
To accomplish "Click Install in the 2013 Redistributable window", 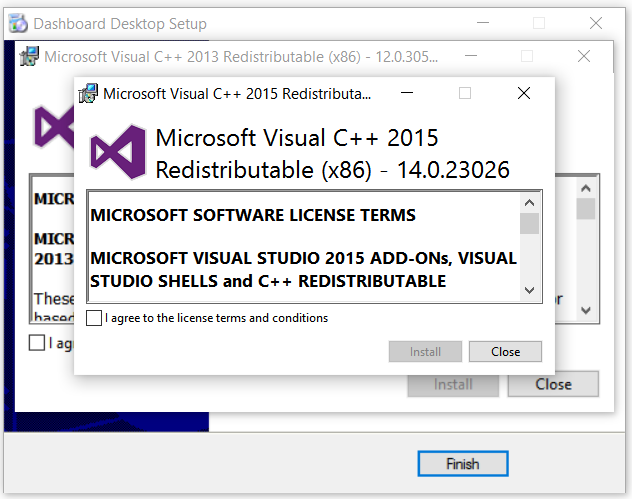I will point(453,385).
